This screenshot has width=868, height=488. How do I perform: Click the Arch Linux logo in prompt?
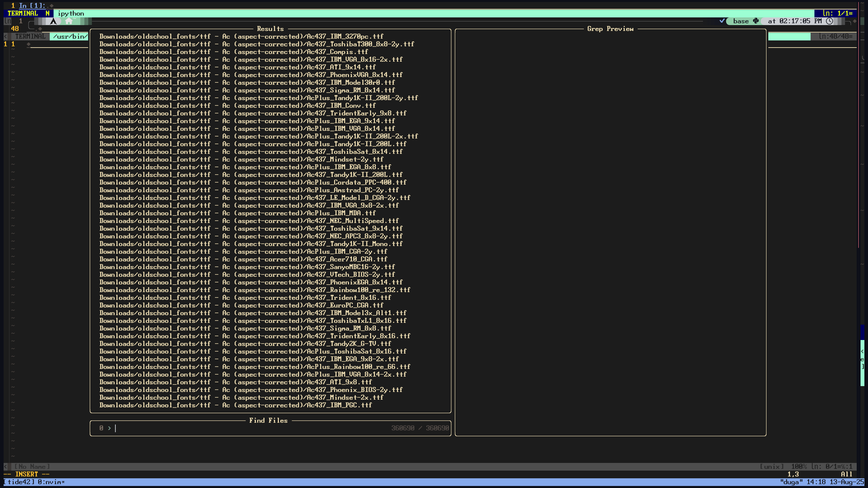53,21
